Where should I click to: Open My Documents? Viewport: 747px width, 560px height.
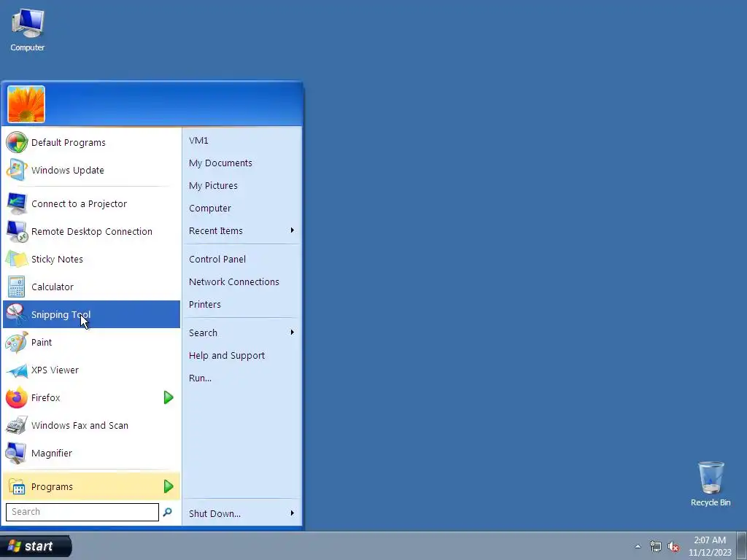pos(220,163)
